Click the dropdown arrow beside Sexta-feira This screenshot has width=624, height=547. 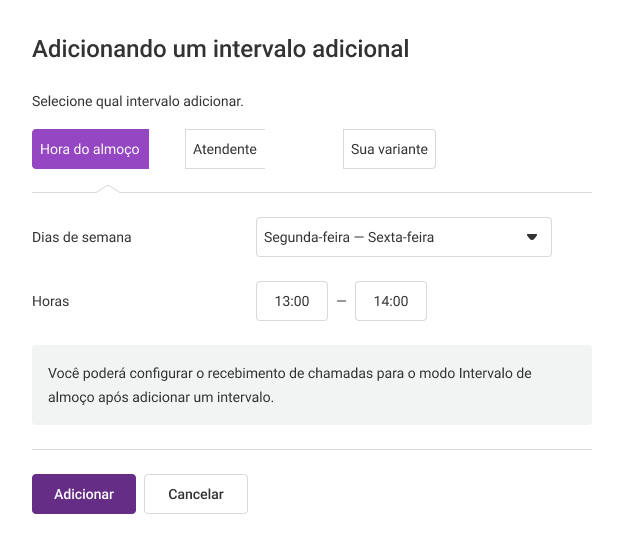pyautogui.click(x=532, y=237)
